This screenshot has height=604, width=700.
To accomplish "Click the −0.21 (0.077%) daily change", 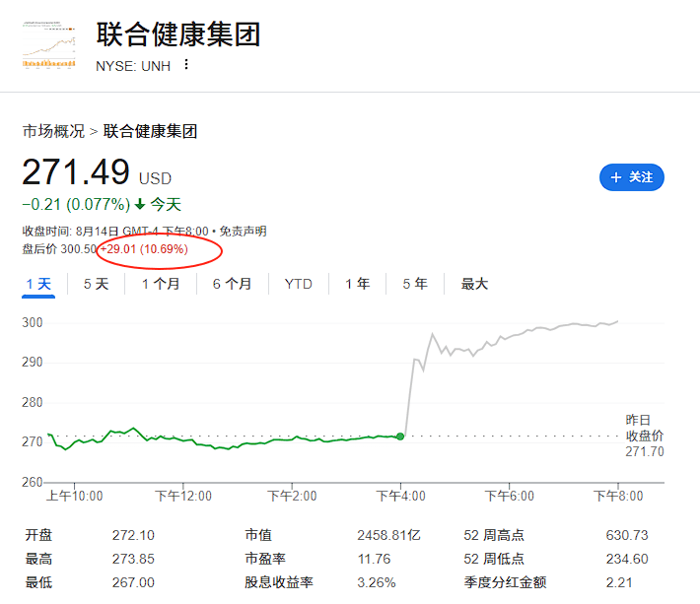I will [76, 205].
